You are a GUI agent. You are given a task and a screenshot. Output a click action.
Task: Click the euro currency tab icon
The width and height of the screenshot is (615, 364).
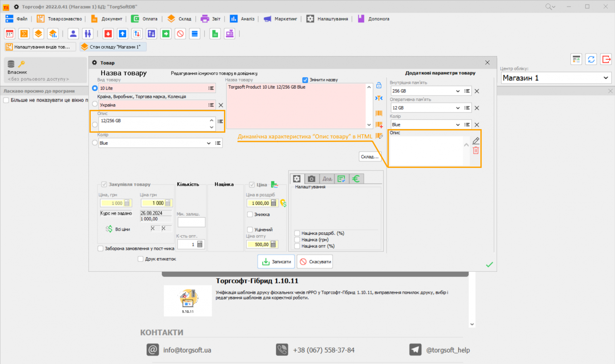point(356,179)
